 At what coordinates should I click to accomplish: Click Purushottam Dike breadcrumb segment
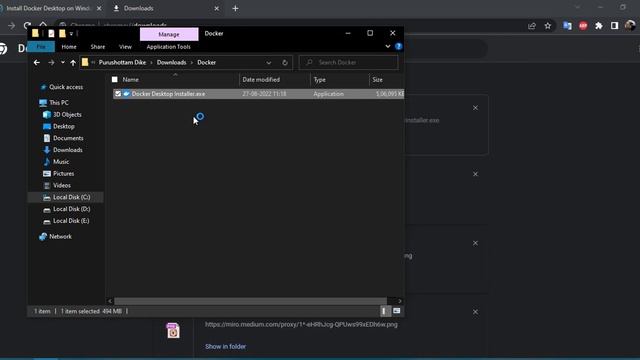pos(122,62)
